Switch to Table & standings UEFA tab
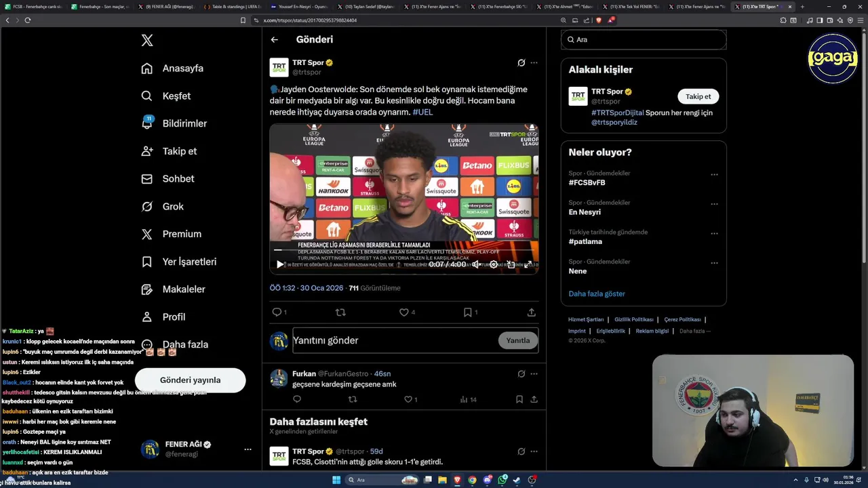Image resolution: width=868 pixels, height=488 pixels. pos(232,7)
